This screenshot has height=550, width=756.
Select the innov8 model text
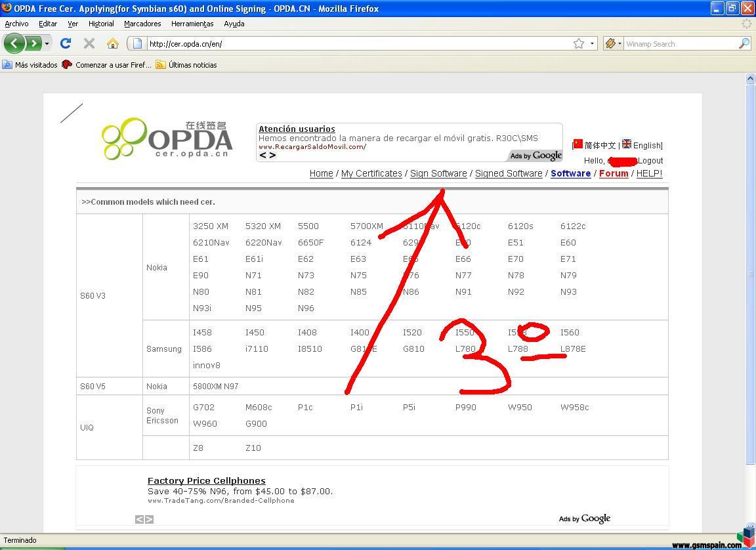[206, 365]
